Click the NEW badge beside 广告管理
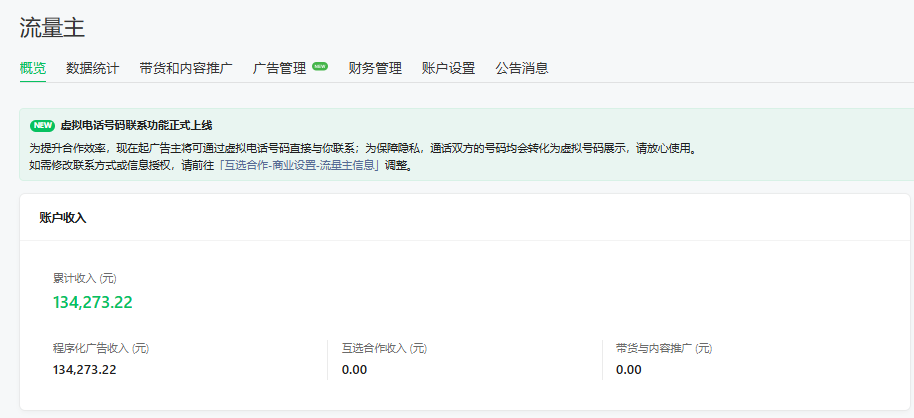 (x=320, y=66)
